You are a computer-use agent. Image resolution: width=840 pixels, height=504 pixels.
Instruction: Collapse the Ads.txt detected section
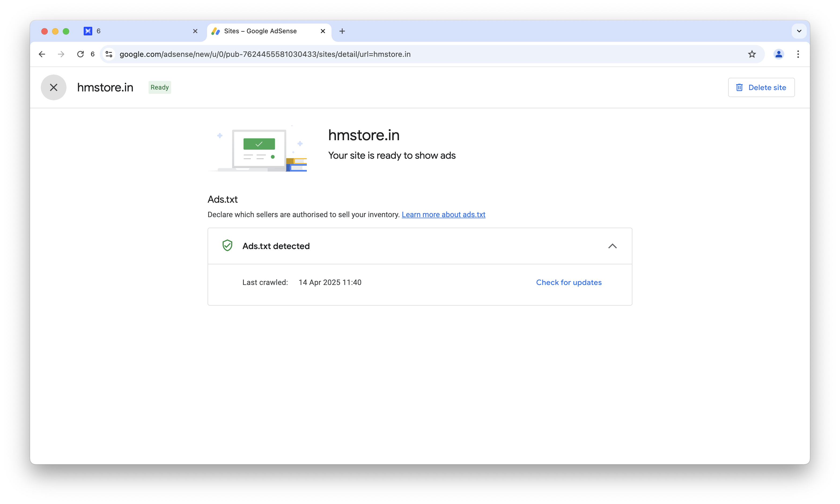click(612, 246)
